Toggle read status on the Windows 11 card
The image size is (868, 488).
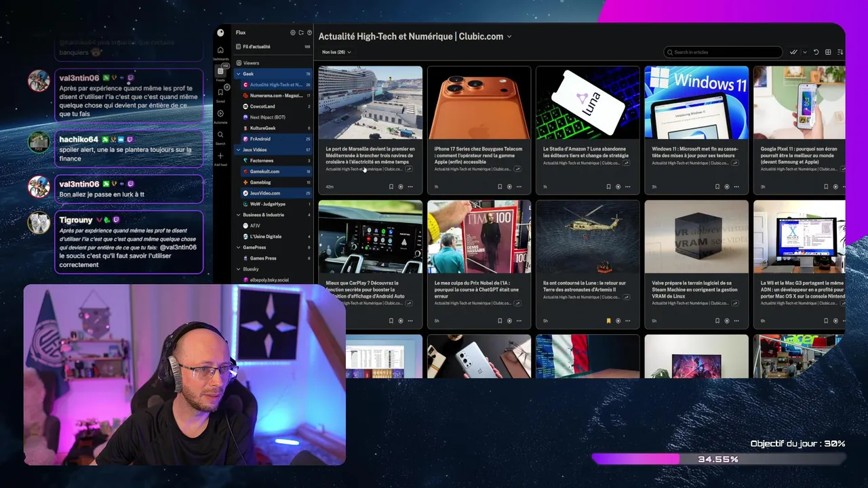(727, 186)
